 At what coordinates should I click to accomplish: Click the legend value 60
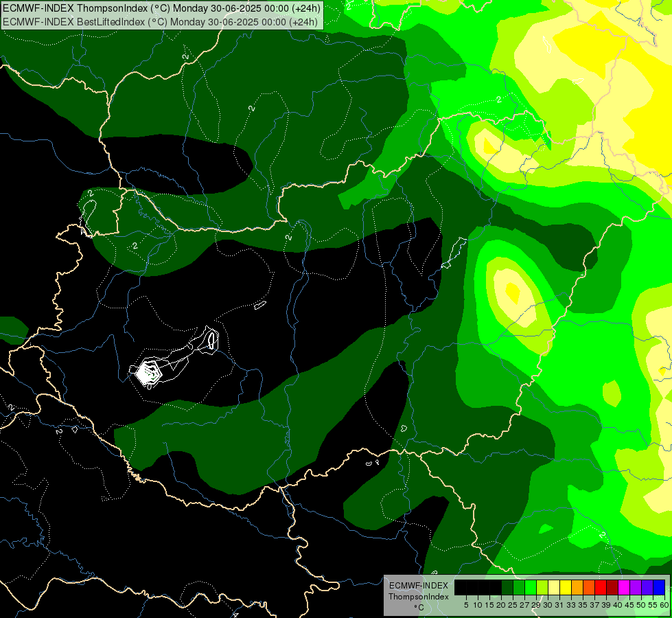click(x=664, y=605)
